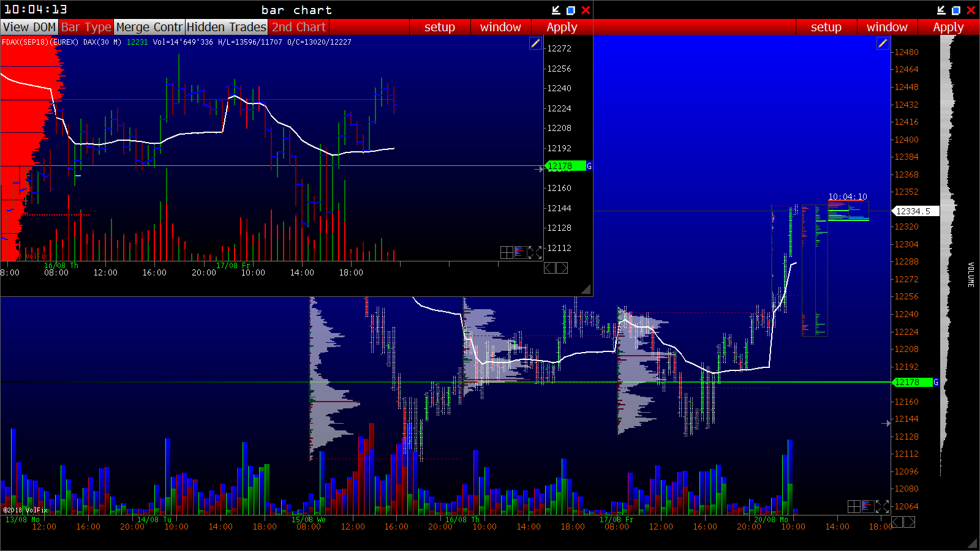Image resolution: width=980 pixels, height=551 pixels.
Task: Grab the bar chart window corner grip
Action: pos(587,290)
